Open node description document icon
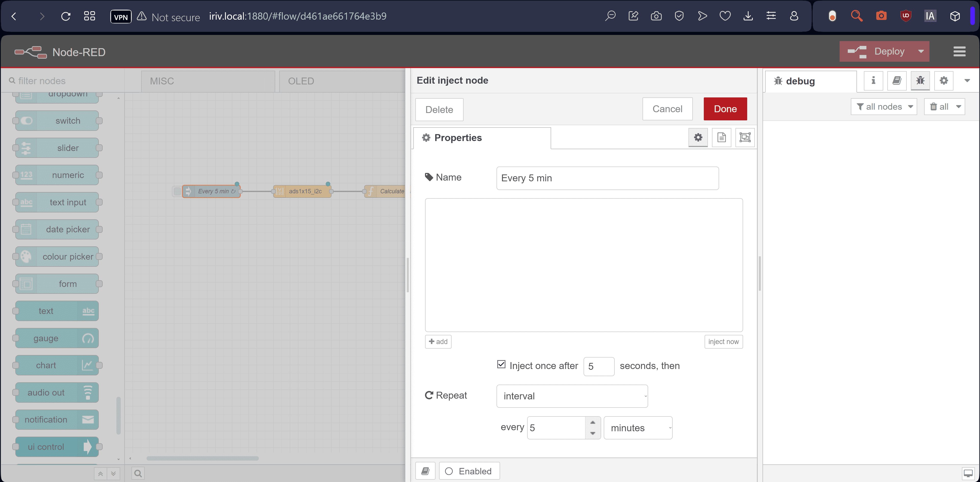 point(721,137)
